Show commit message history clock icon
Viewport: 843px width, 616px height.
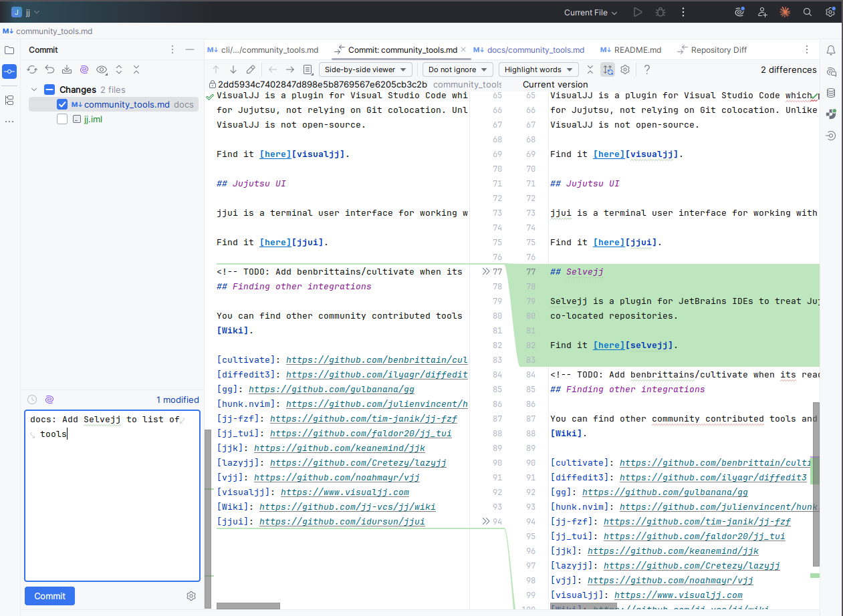click(32, 400)
